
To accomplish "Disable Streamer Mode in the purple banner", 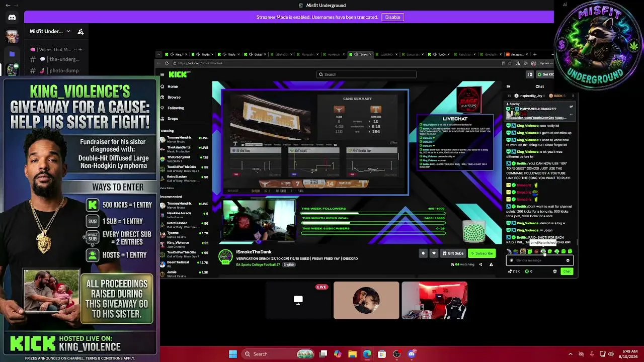I will (x=392, y=17).
